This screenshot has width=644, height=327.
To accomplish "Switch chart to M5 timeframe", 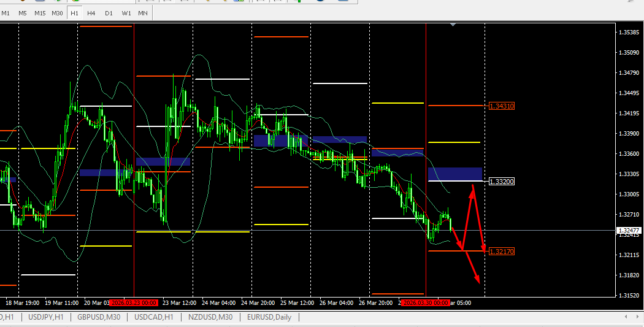I will [x=23, y=13].
